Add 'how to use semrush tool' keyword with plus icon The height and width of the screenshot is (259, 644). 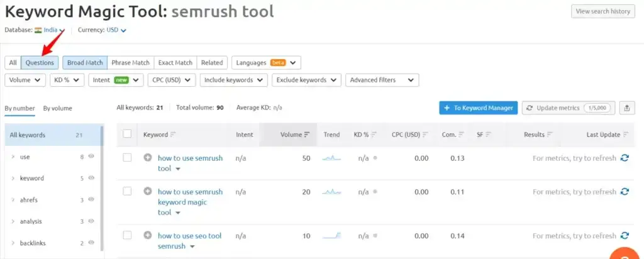[x=148, y=158]
